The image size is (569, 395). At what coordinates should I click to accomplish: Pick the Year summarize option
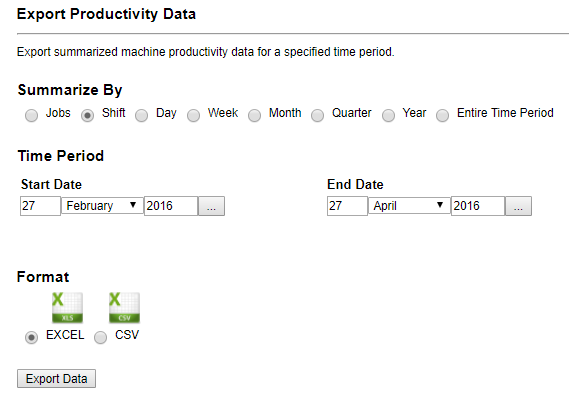(388, 115)
